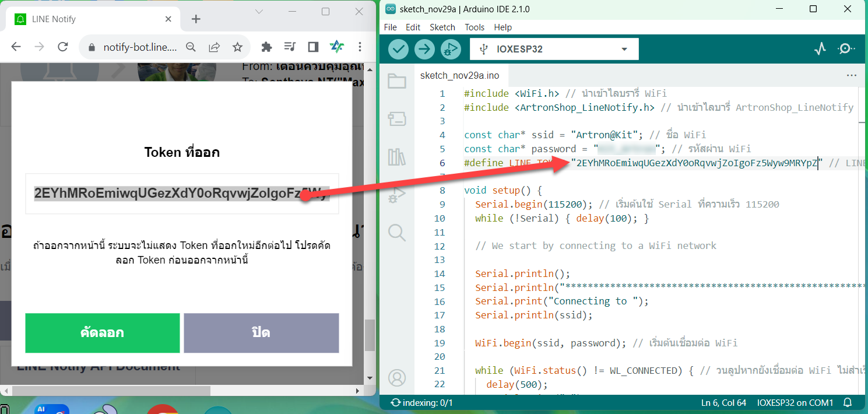The width and height of the screenshot is (868, 414).
Task: Click the red taskbar app icon
Action: [x=163, y=409]
